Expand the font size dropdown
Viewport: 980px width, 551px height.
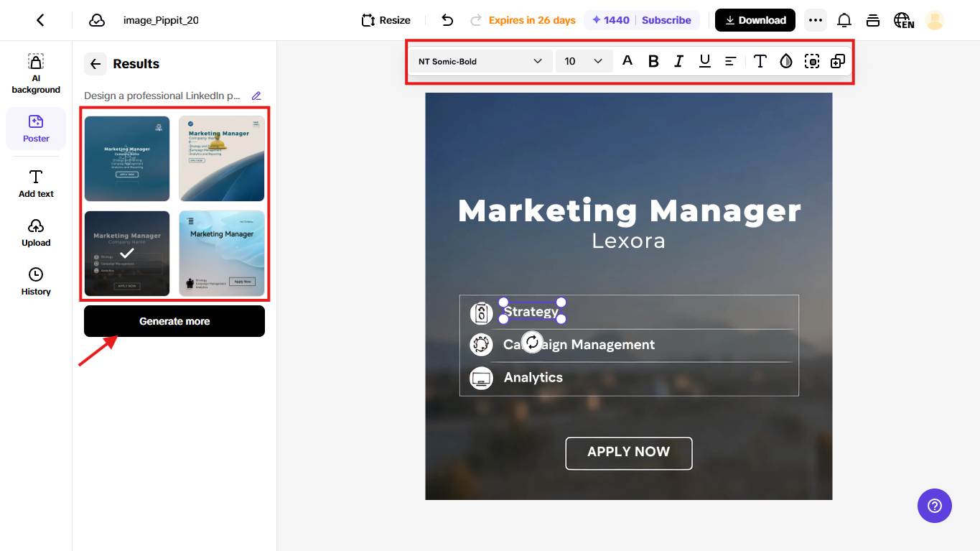click(x=584, y=62)
